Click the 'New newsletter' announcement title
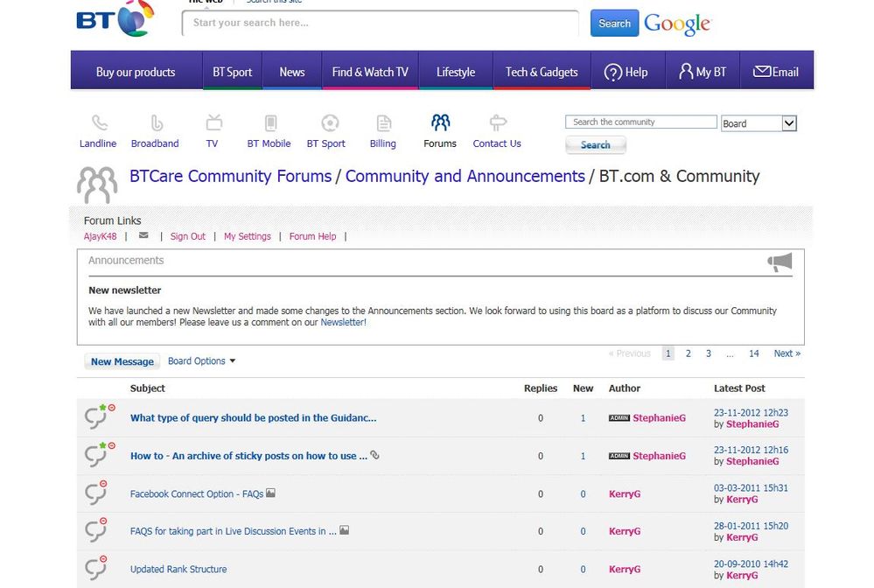Viewport: 874px width, 588px height. (125, 290)
